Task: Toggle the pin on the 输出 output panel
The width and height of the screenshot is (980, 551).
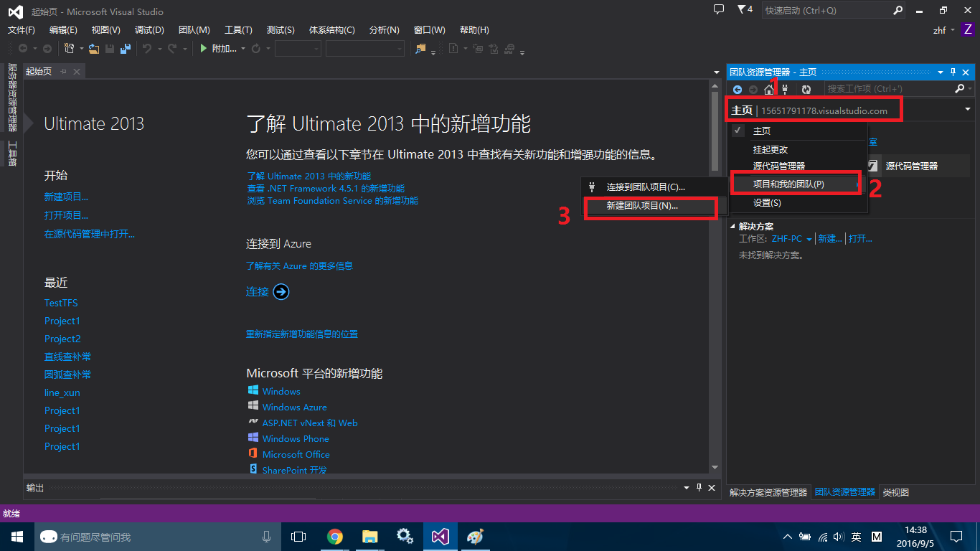Action: coord(699,487)
